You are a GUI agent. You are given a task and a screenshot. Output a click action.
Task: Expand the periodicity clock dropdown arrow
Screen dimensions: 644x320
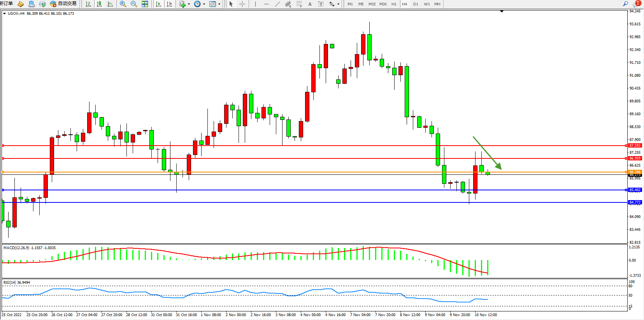click(x=204, y=4)
